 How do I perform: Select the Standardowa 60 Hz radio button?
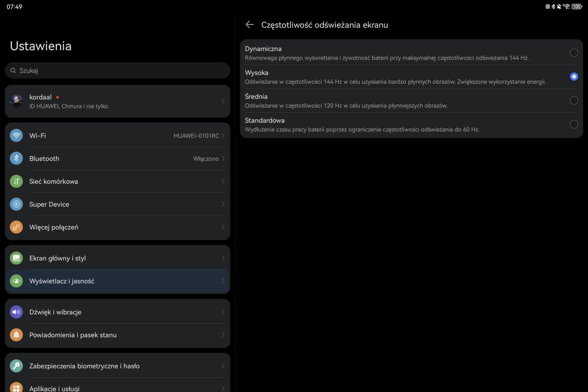tap(574, 125)
